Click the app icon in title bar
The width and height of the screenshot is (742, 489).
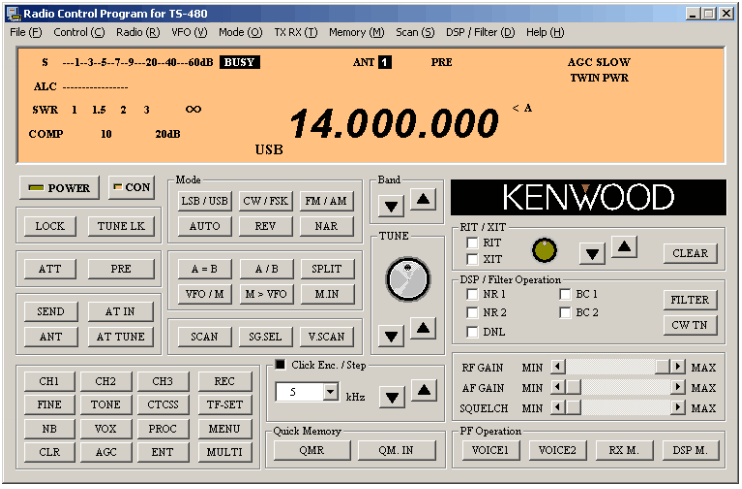pos(13,14)
